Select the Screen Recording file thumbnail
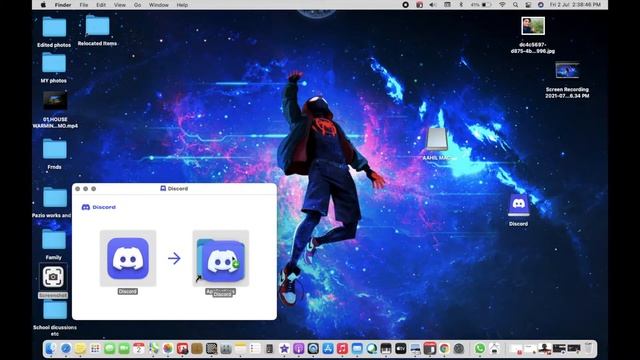This screenshot has height=360, width=640. pos(567,71)
